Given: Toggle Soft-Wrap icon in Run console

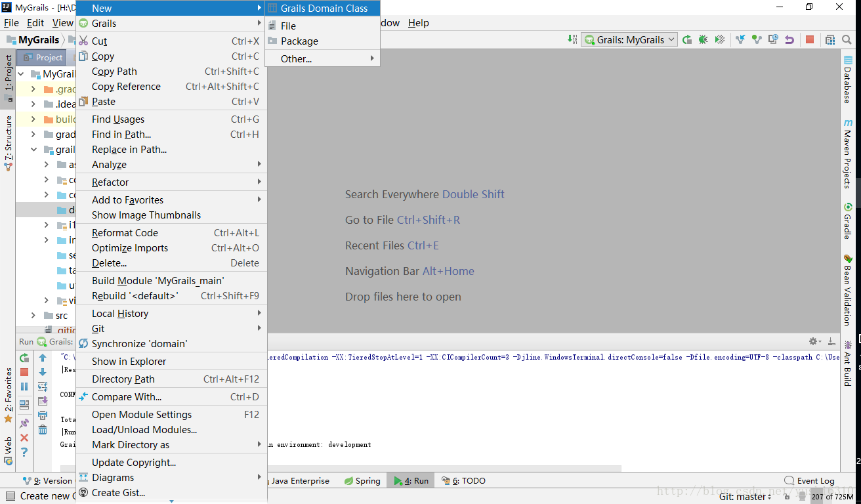Looking at the screenshot, I should (x=43, y=387).
